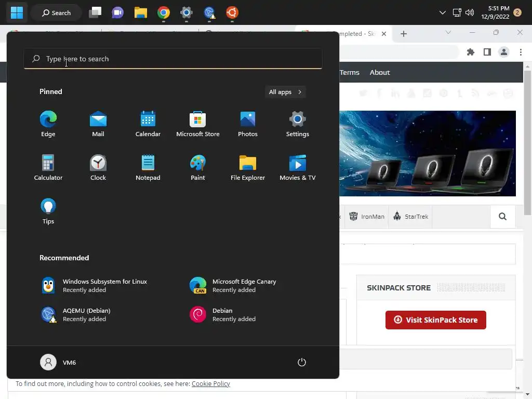Viewport: 532px width, 399px height.
Task: Launch the Photos app
Action: pos(248,124)
